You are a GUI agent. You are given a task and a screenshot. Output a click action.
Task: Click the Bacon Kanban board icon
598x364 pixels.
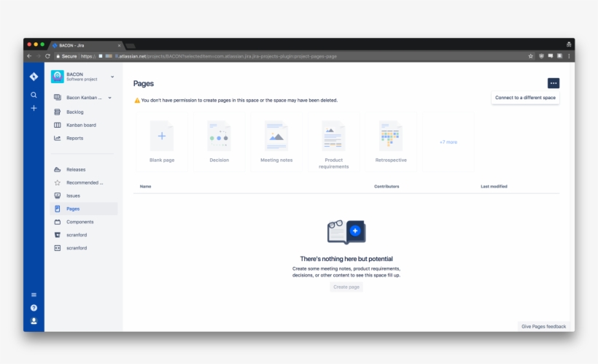click(57, 97)
